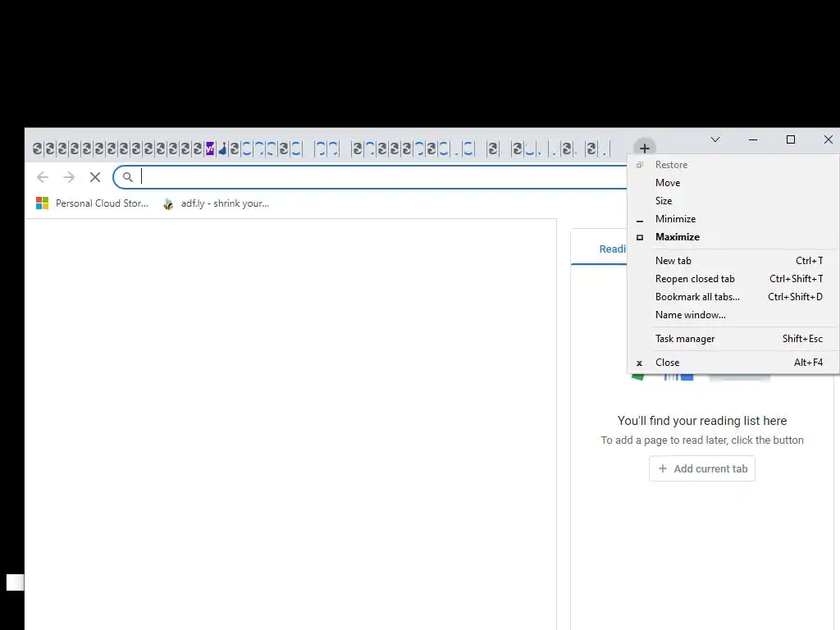Choose Minimize from the context menu
The width and height of the screenshot is (840, 630).
point(733,219)
